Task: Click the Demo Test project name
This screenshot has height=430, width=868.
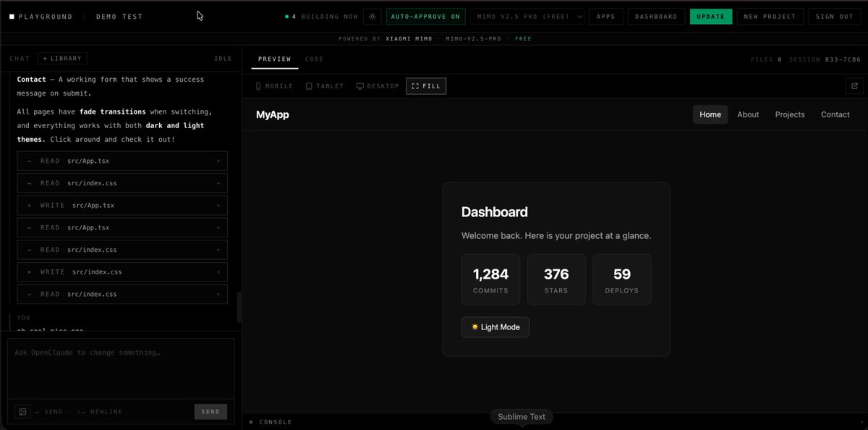Action: coord(119,17)
